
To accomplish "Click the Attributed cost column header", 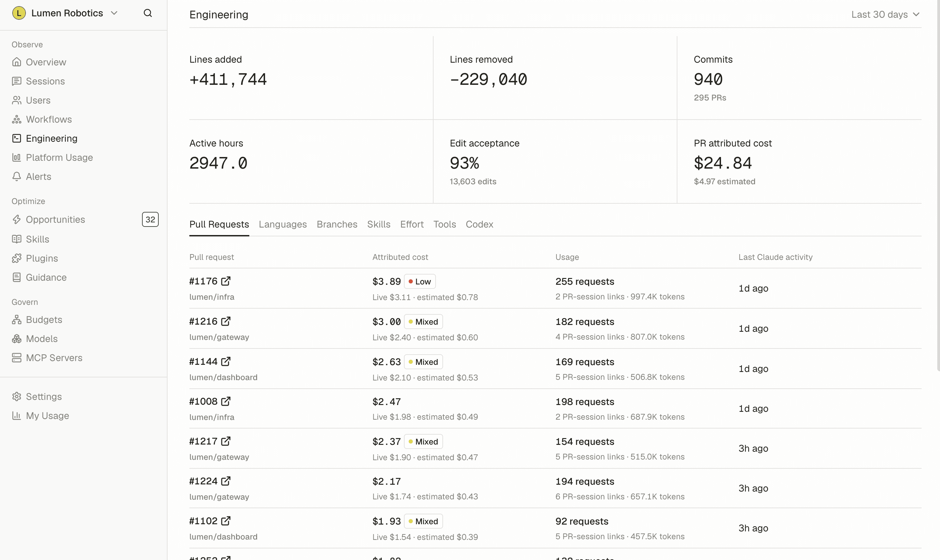I will coord(400,257).
